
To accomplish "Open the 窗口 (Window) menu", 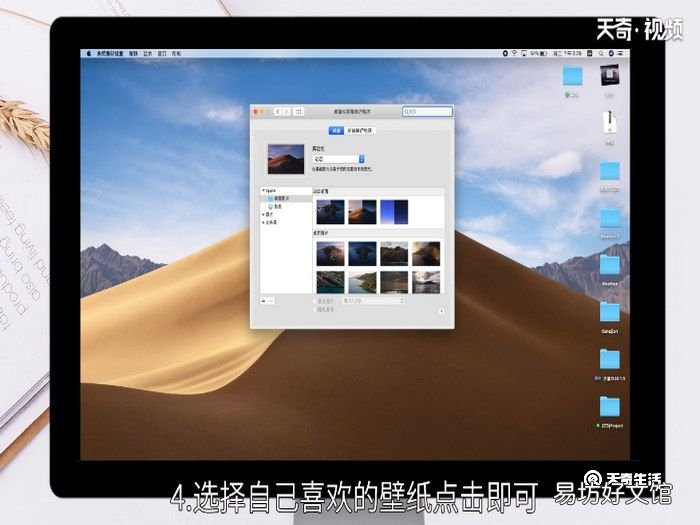I will [162, 53].
